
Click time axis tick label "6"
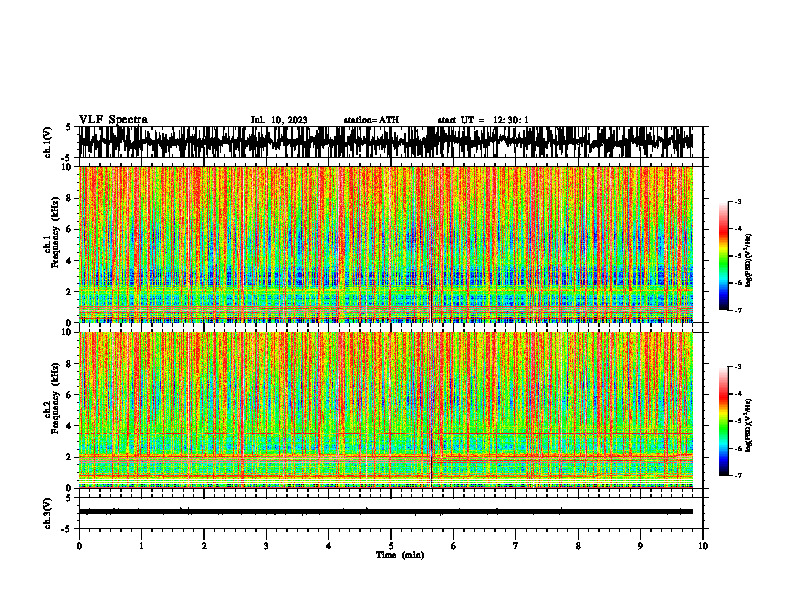point(454,546)
